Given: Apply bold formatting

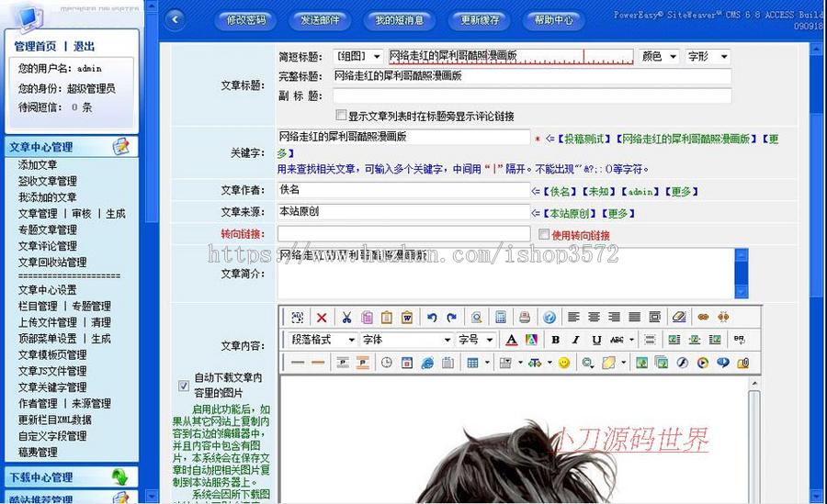Looking at the screenshot, I should coord(555,340).
